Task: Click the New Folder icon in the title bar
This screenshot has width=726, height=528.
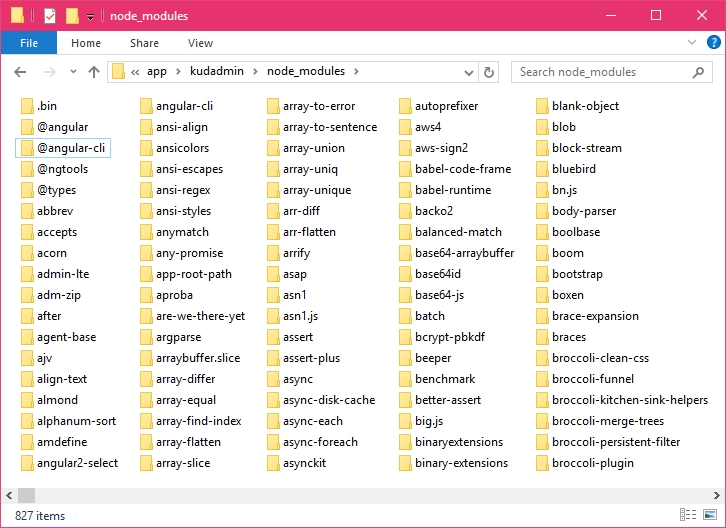Action: pos(72,16)
